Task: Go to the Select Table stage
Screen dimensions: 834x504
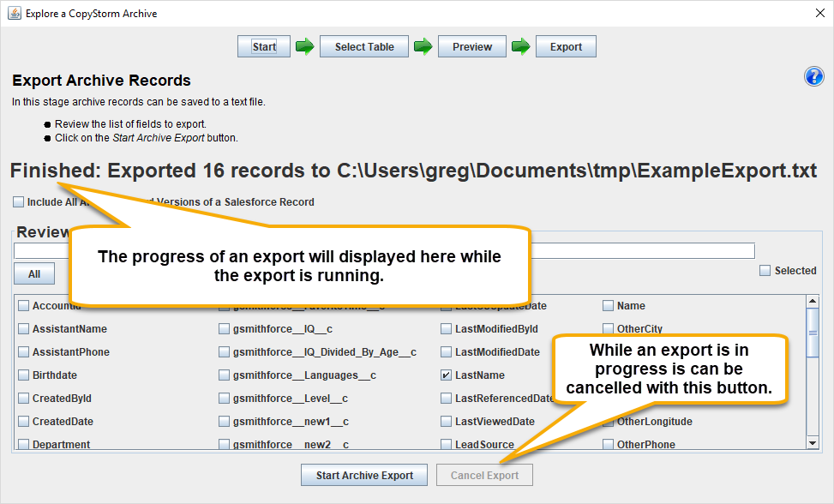Action: pyautogui.click(x=364, y=47)
